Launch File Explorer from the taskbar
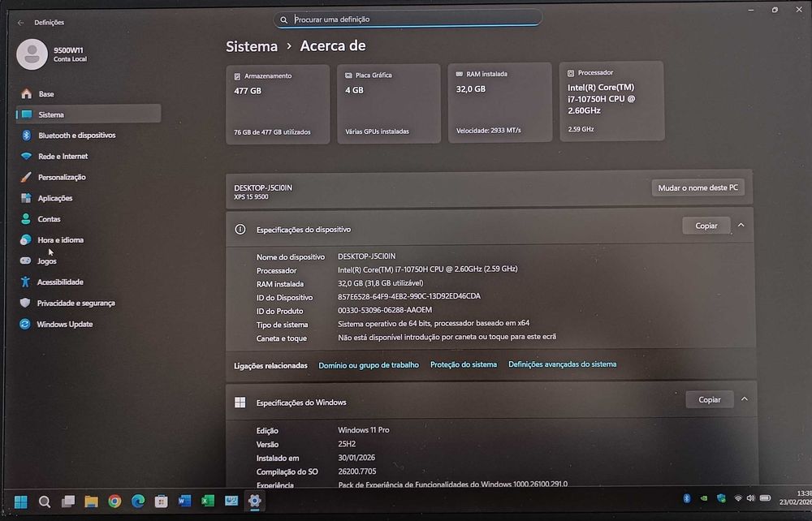 click(x=91, y=502)
